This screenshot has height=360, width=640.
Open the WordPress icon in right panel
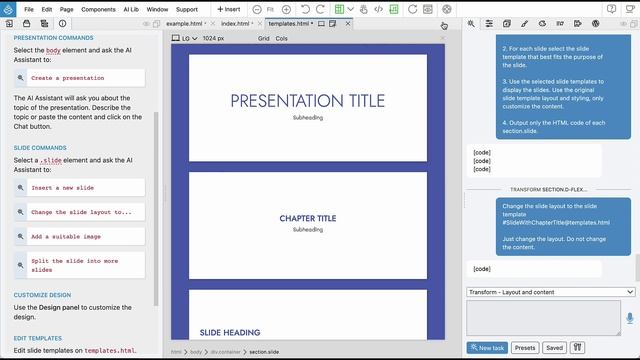point(596,24)
